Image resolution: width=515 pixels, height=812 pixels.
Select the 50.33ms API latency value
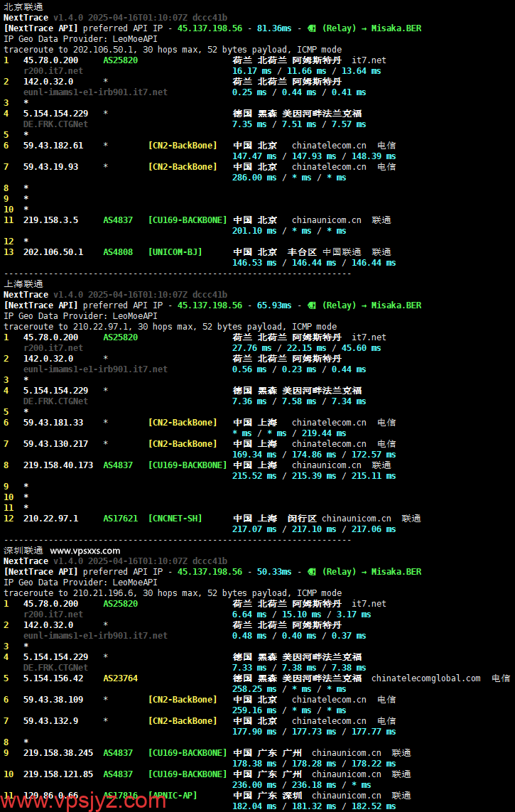pyautogui.click(x=274, y=572)
